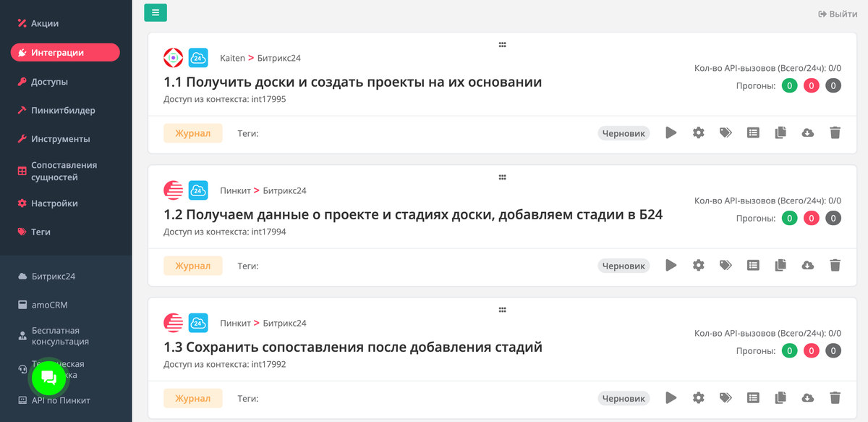Click grey runs counter of integration 1.3
The width and height of the screenshot is (868, 422).
pyautogui.click(x=833, y=350)
